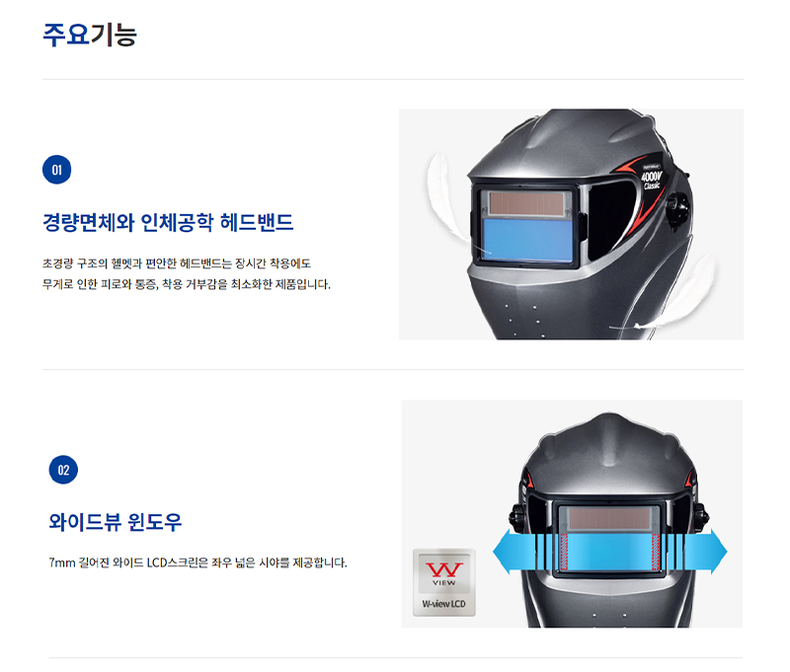Click the blue 01 number badge
This screenshot has height=672, width=790.
coord(57,170)
